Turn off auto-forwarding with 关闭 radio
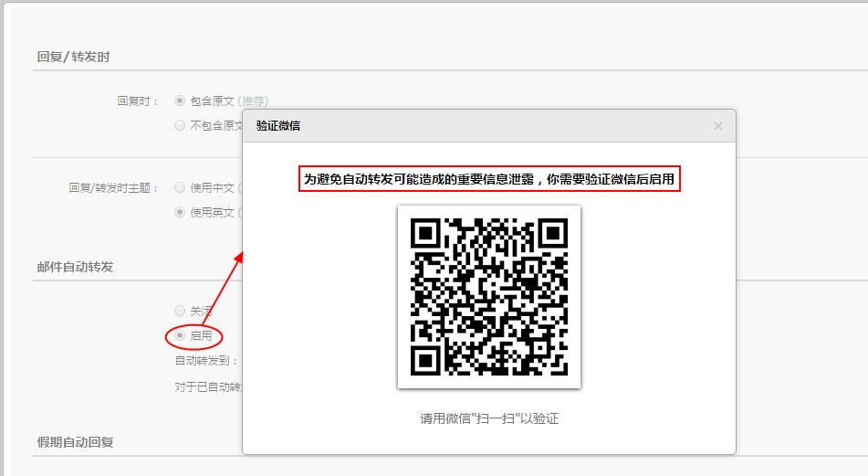 pos(180,311)
